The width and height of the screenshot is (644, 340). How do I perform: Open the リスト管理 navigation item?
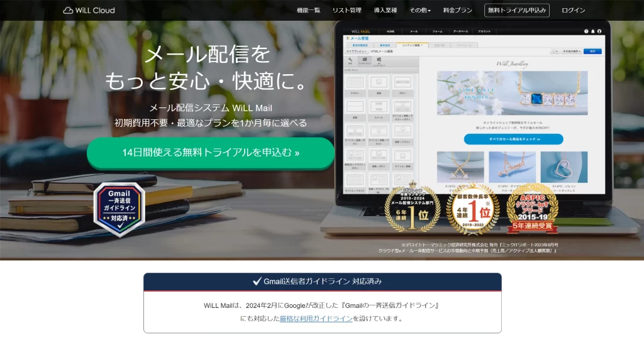click(347, 10)
